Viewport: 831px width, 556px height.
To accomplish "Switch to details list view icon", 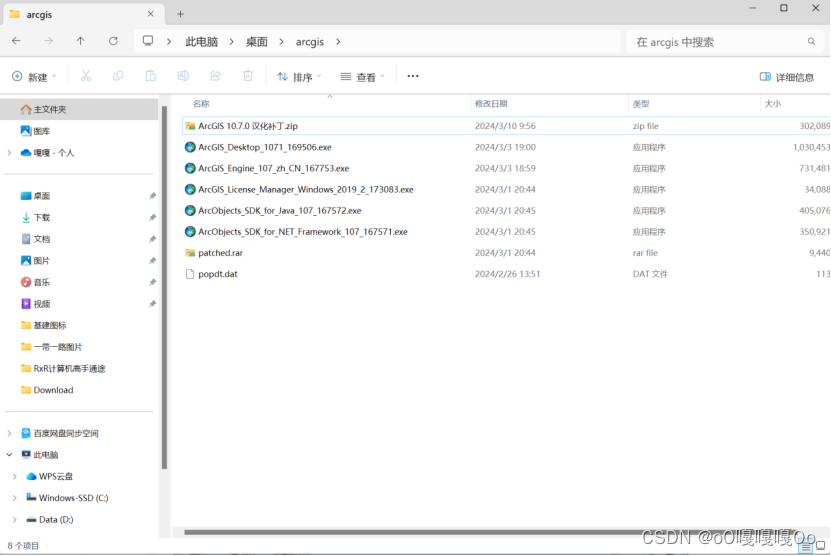I will 807,546.
